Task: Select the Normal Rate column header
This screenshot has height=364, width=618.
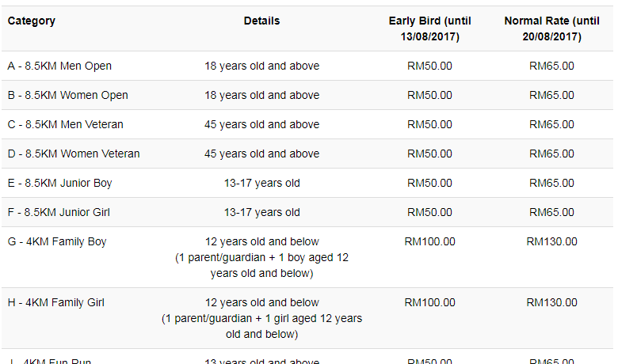Action: pos(551,28)
